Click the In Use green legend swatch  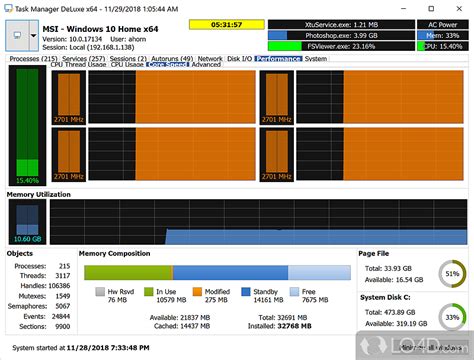pyautogui.click(x=149, y=292)
